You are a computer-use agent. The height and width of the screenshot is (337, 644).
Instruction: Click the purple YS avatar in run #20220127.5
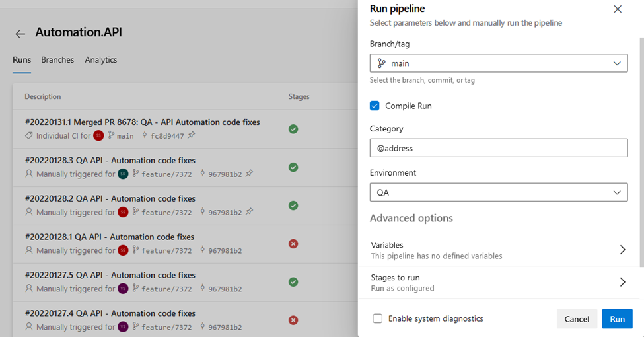[124, 289]
